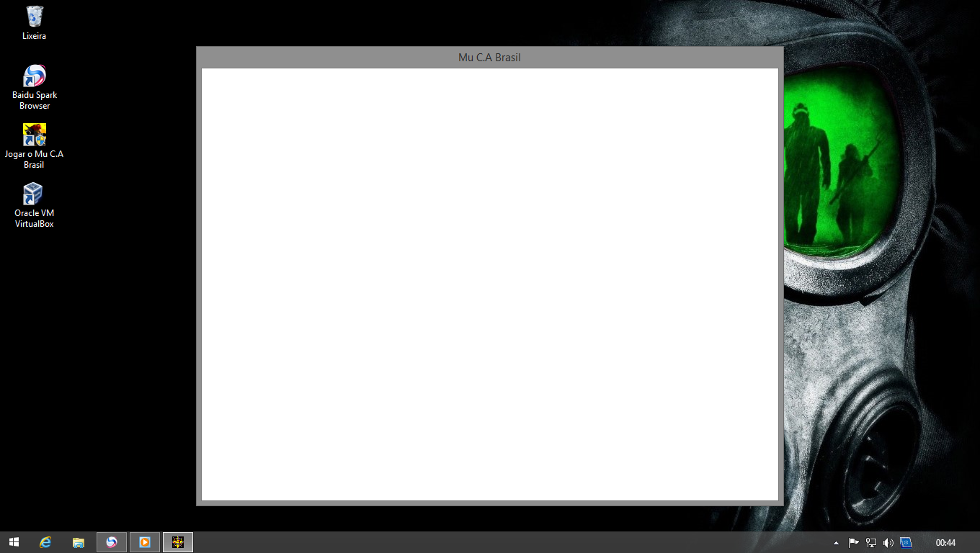Select the Jogar o Mu C.A Brasil shortcut
This screenshot has width=980, height=553.
pos(34,135)
